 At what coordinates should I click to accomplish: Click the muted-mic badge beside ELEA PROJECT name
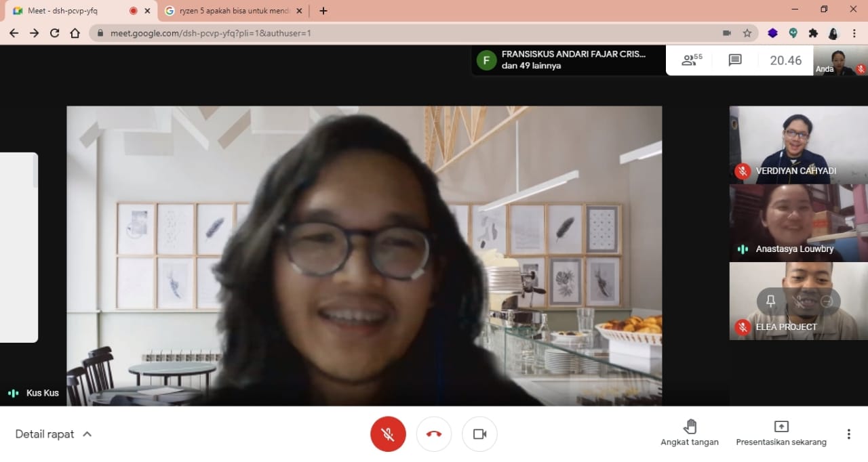[743, 327]
